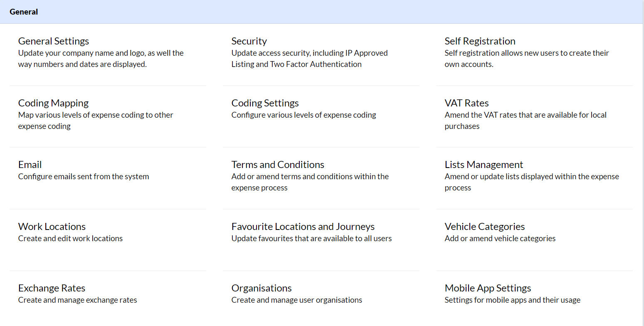This screenshot has width=644, height=326.
Task: Open General Settings
Action: [x=54, y=41]
